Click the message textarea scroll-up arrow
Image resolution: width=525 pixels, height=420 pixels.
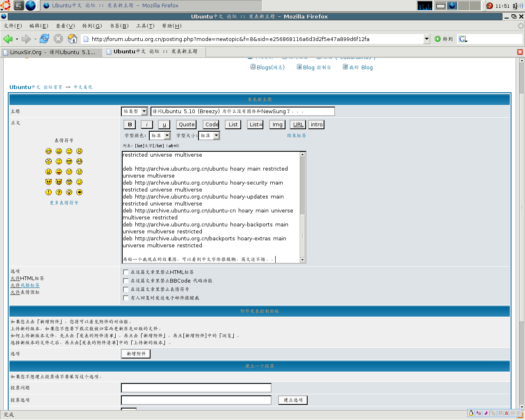tap(303, 155)
